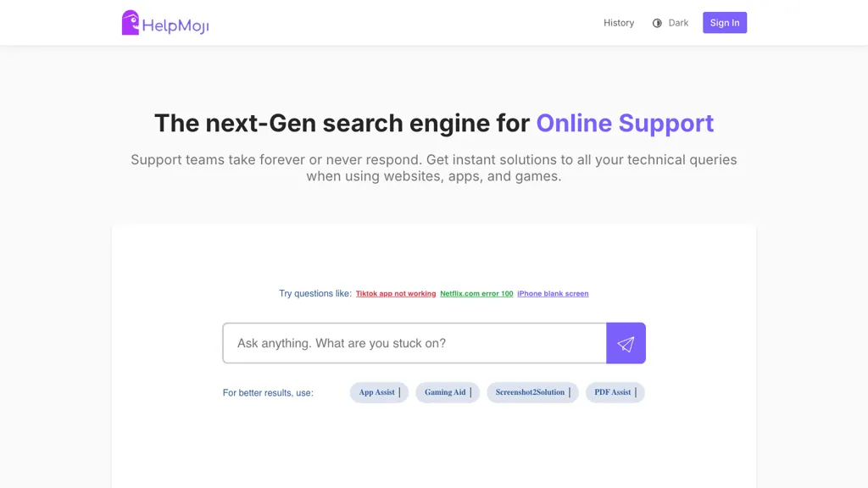
Task: Submit query with the paper plane icon
Action: point(626,343)
